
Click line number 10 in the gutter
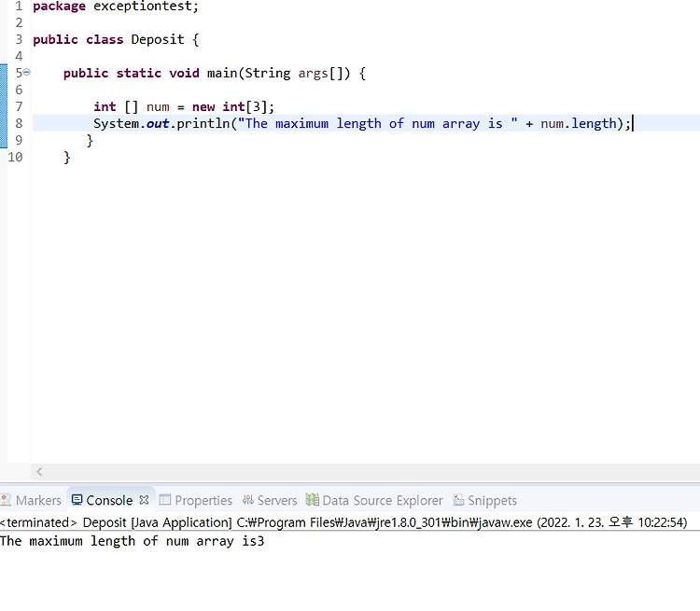15,157
